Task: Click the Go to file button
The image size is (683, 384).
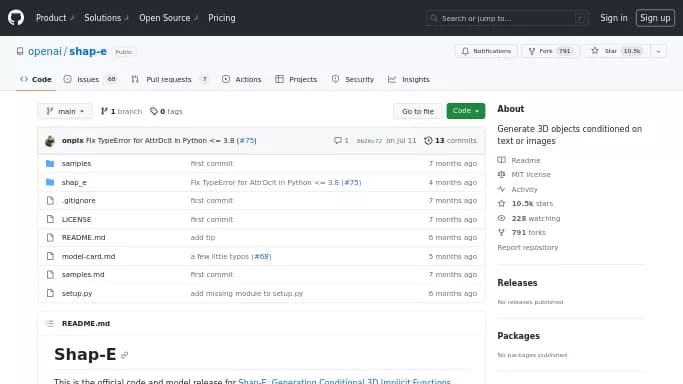Action: (418, 111)
